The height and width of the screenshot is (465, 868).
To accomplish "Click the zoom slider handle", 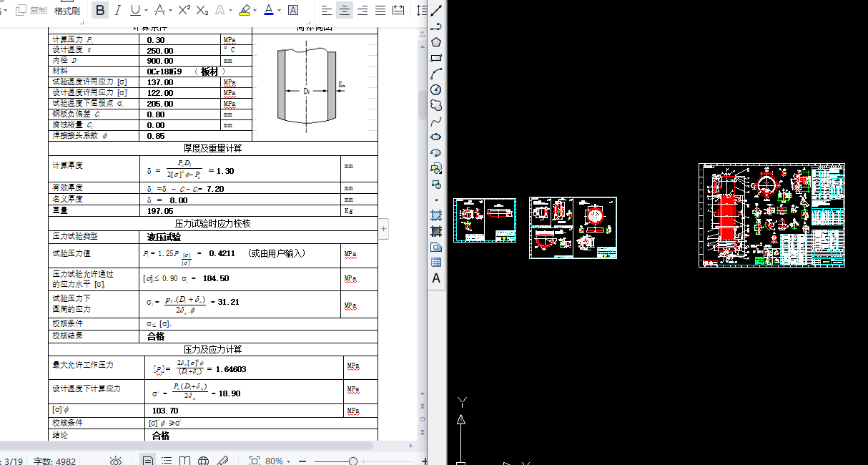I will click(x=353, y=461).
